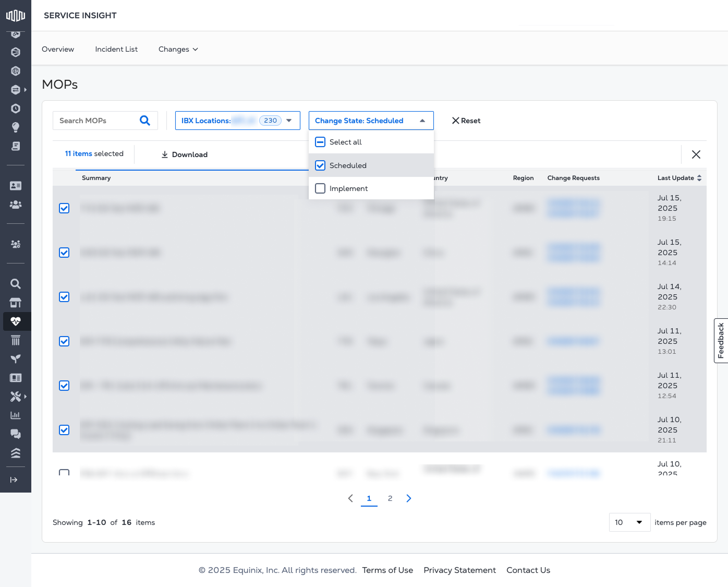Screen dimensions: 728x587
Task: Go to page 2
Action: (390, 498)
